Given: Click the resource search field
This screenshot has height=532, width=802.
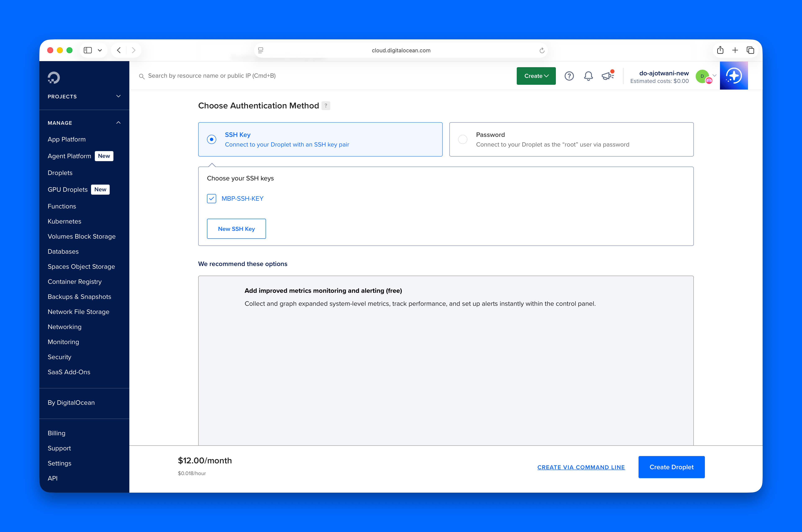Looking at the screenshot, I should click(x=238, y=76).
